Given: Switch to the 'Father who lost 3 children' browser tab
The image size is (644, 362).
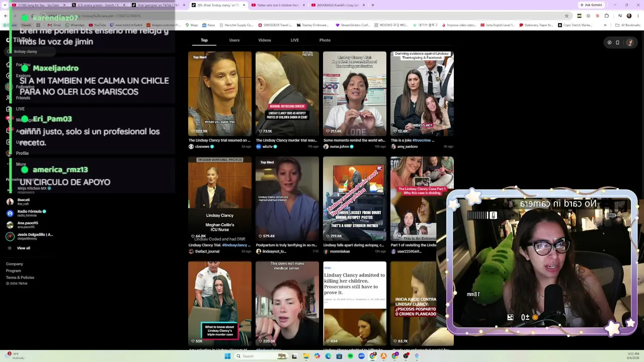Looking at the screenshot, I should tap(278, 5).
